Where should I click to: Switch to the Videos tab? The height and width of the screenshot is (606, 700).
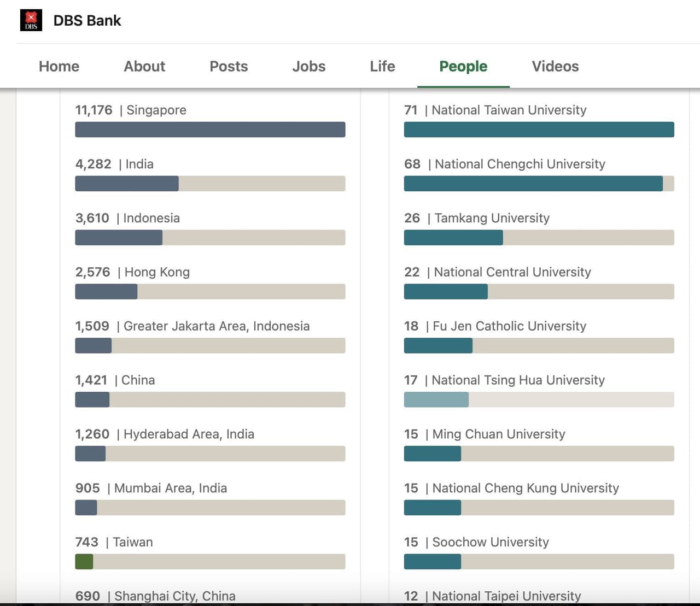(555, 66)
